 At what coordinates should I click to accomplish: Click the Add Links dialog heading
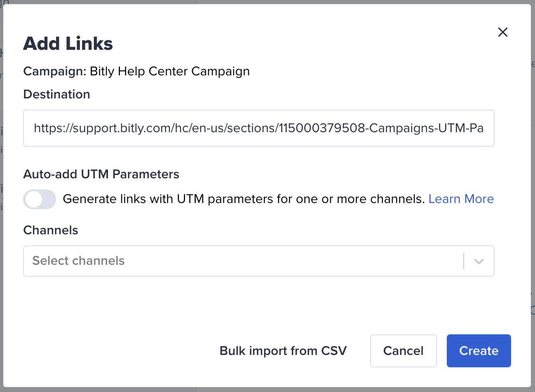click(68, 44)
